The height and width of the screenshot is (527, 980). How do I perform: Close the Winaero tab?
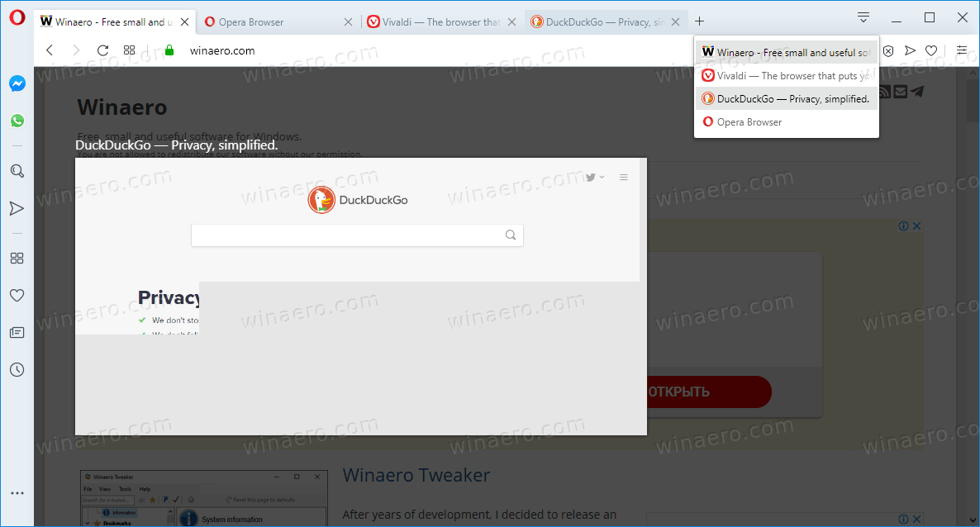[184, 21]
